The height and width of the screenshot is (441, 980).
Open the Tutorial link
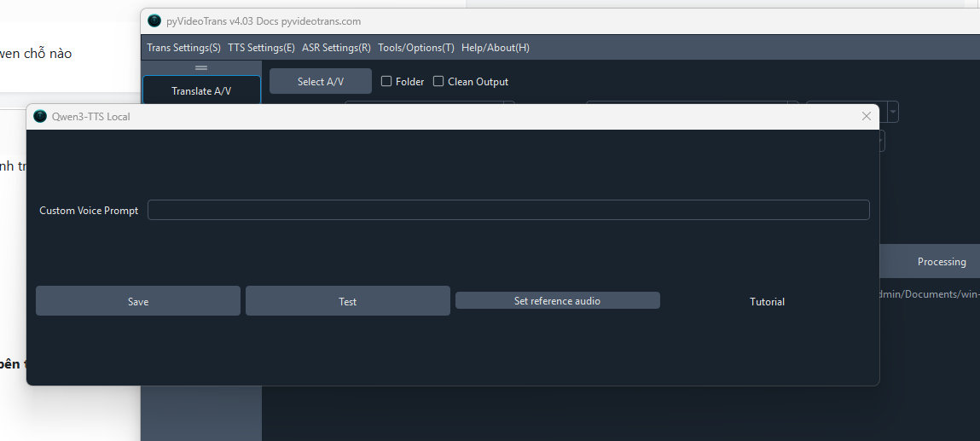tap(767, 301)
